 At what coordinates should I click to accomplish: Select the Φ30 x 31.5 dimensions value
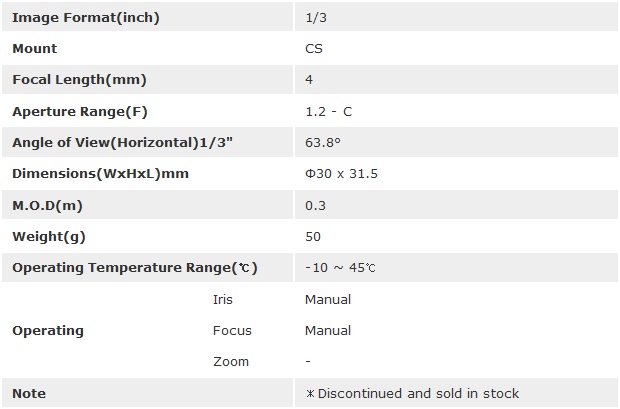[341, 174]
